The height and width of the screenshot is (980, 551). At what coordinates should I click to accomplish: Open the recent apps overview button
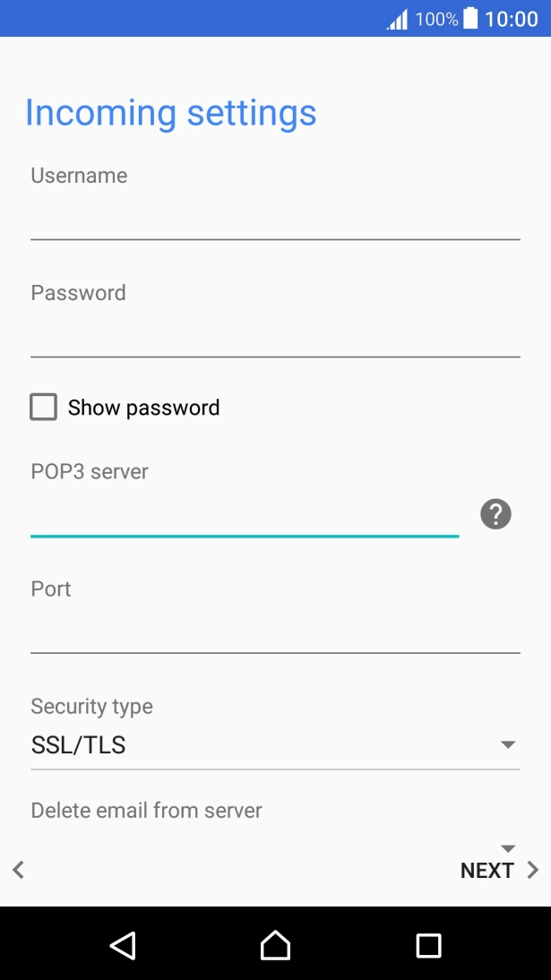428,945
